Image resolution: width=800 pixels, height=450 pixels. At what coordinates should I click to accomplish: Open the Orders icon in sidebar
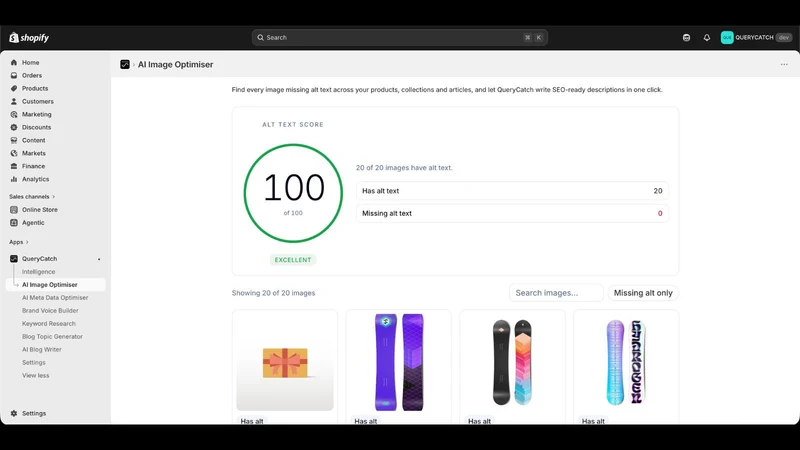click(x=14, y=75)
